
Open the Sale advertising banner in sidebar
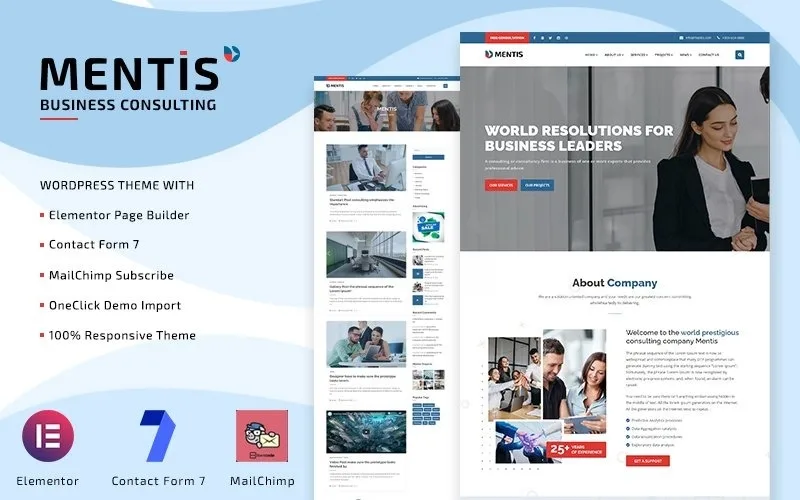428,227
